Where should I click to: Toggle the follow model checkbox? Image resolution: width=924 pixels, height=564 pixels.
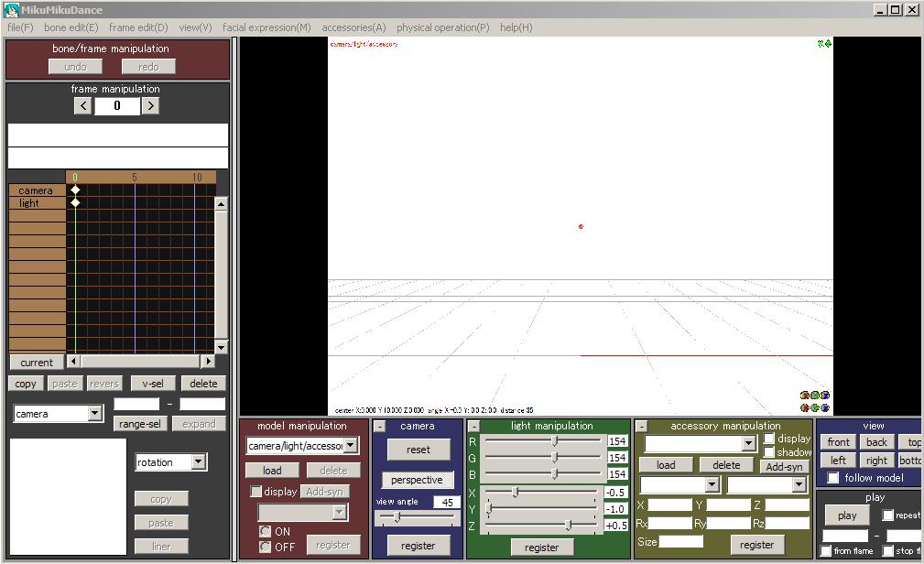[833, 478]
